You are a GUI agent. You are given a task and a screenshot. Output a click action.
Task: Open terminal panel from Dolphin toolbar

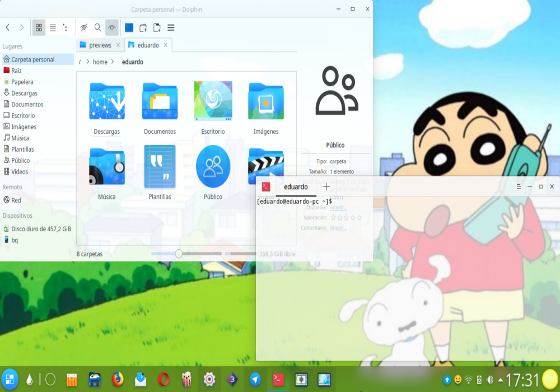129,27
